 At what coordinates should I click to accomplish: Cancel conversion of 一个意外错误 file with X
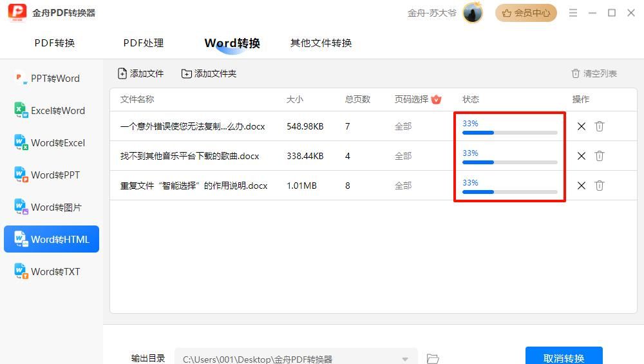click(581, 126)
